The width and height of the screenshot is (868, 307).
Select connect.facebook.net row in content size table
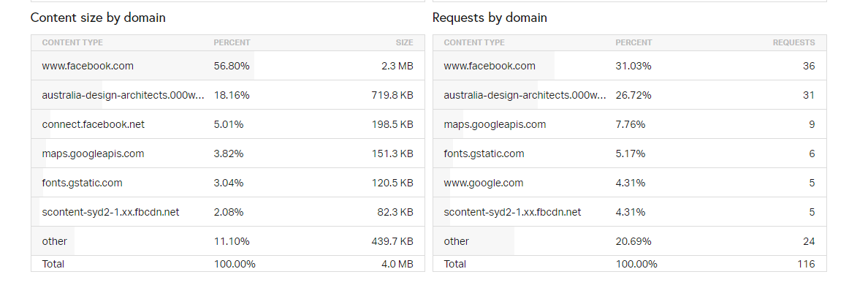pyautogui.click(x=94, y=124)
